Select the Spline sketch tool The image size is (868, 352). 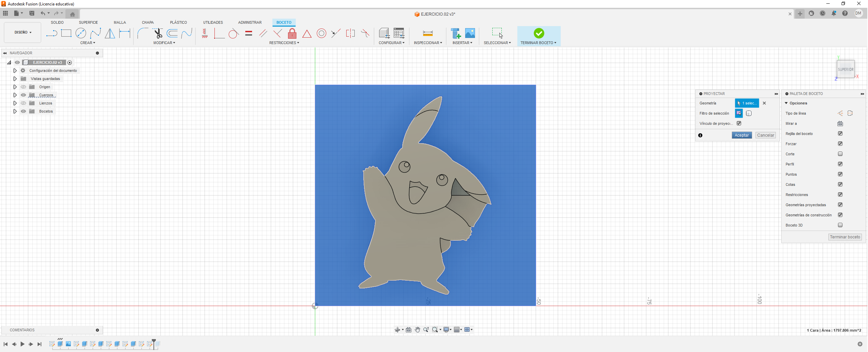(x=96, y=33)
